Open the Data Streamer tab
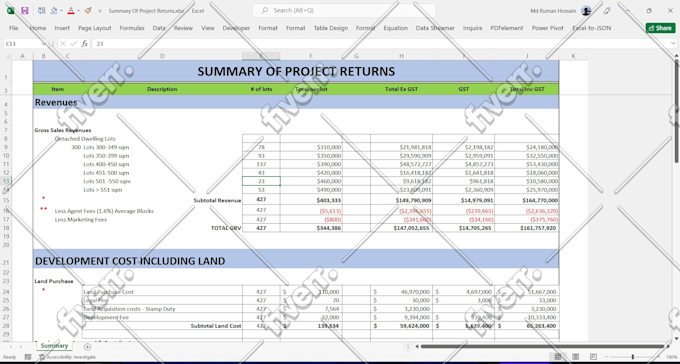 [x=435, y=28]
